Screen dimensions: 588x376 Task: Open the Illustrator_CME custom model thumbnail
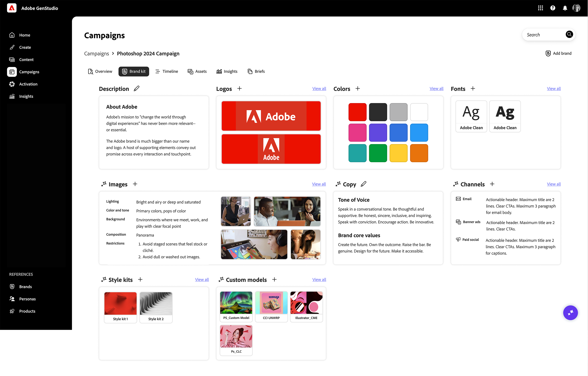point(306,303)
